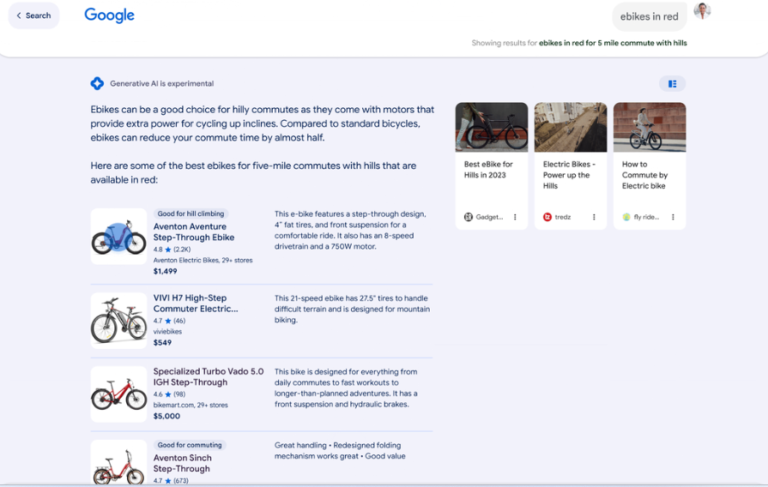Open three-dot menu on Gadget card
Image resolution: width=768 pixels, height=487 pixels.
tap(515, 217)
